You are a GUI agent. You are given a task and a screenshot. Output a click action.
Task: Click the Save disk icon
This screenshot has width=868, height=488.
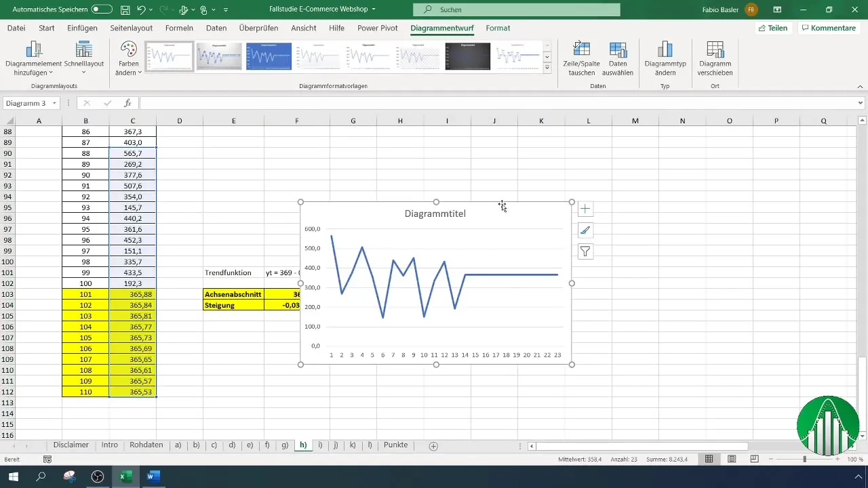pos(125,10)
